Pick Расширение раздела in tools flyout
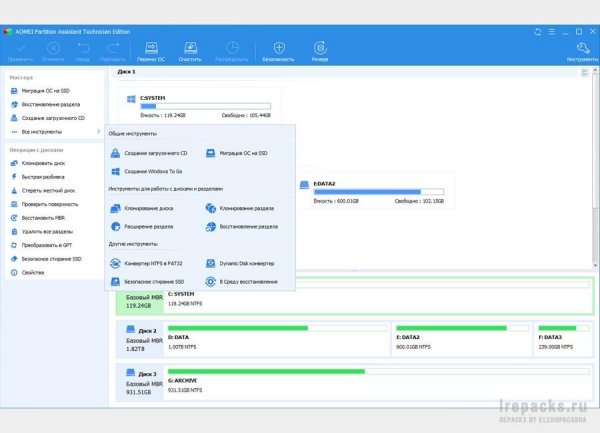Screen dimensions: 600x433 tap(142, 226)
